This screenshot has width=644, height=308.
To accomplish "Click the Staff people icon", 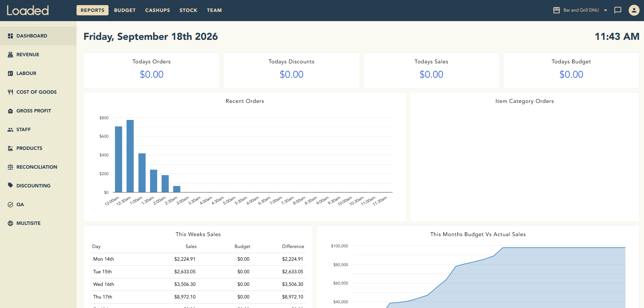I will (x=11, y=129).
